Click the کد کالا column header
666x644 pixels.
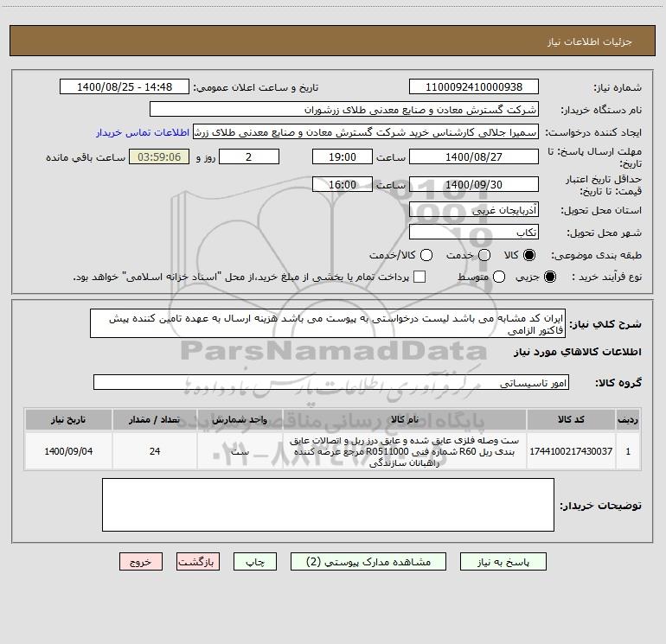tap(571, 419)
